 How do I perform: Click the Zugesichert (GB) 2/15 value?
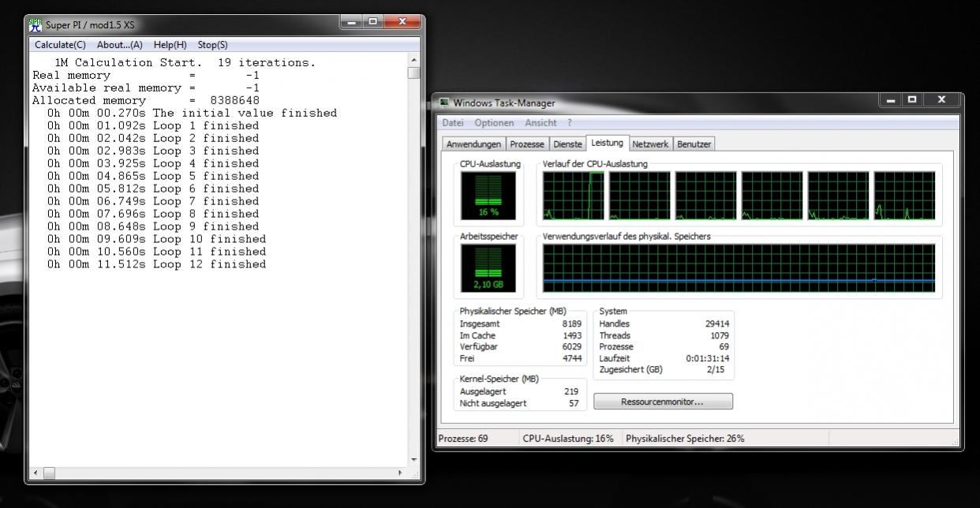tap(716, 369)
